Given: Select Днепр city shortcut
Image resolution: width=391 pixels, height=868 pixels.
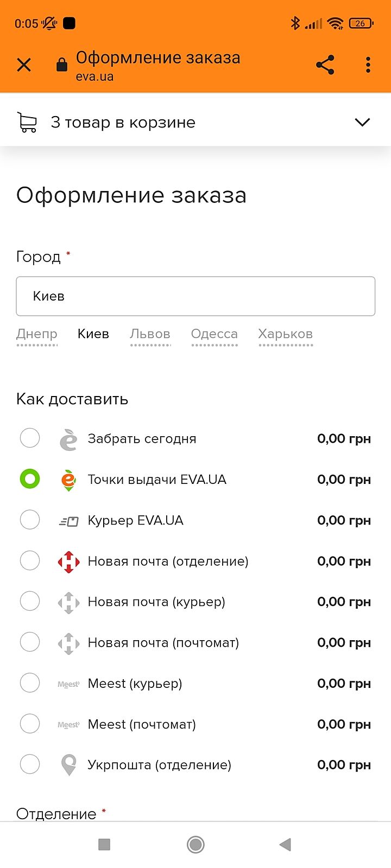Looking at the screenshot, I should [x=37, y=334].
